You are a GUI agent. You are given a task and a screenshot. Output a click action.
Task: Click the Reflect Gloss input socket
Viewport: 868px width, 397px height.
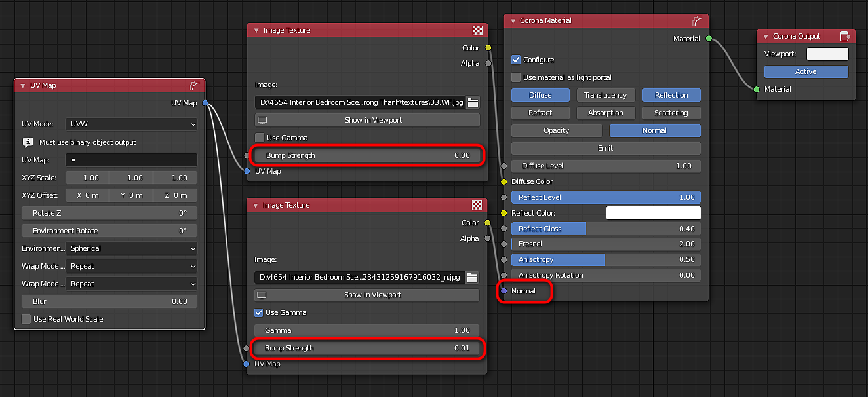coord(503,229)
